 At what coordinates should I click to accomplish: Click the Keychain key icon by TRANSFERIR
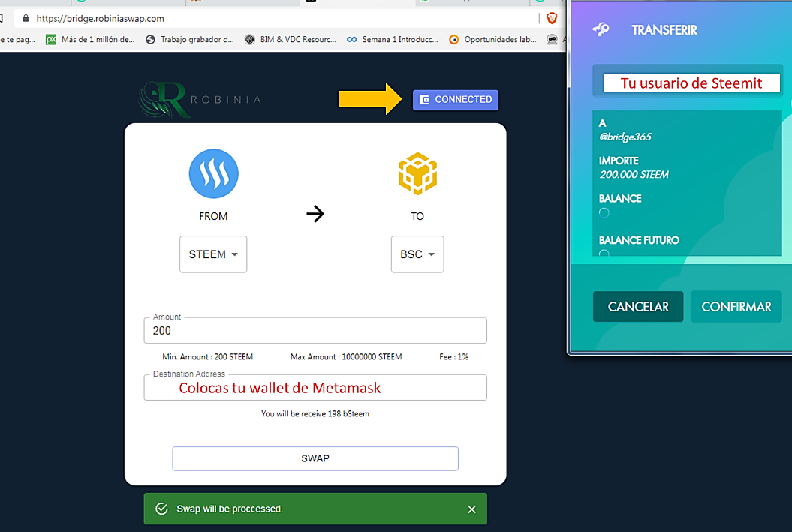point(601,29)
